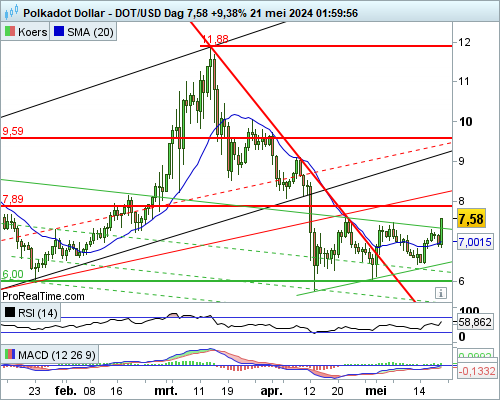Click the 23 date label on time axis
The width and height of the screenshot is (500, 400).
(x=35, y=391)
